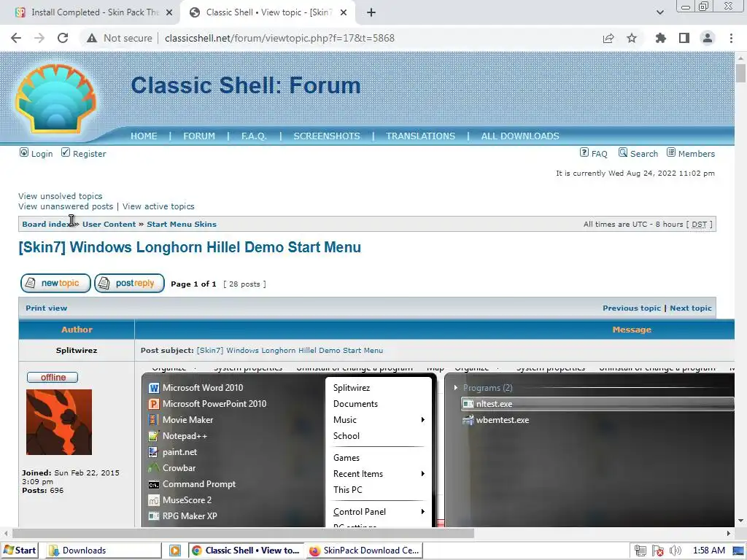747x560 pixels.
Task: Toggle the browser side panel icon
Action: [x=684, y=38]
